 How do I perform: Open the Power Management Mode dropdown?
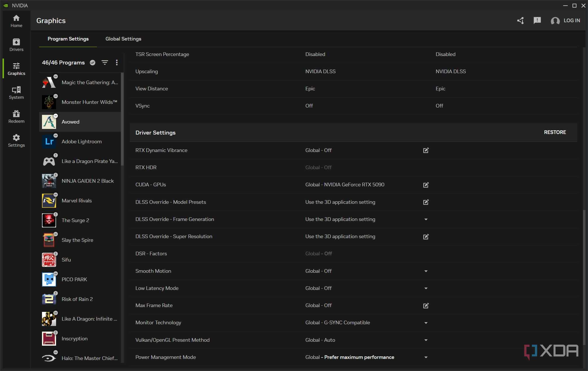[426, 357]
